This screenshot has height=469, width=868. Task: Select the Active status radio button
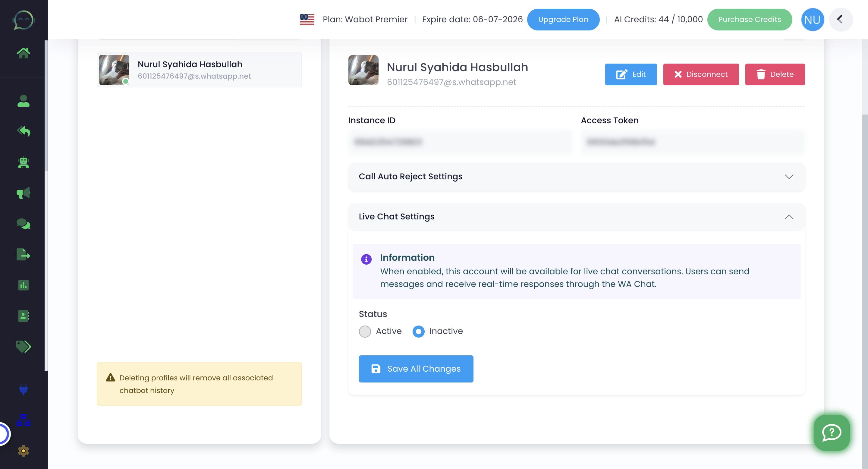(365, 332)
